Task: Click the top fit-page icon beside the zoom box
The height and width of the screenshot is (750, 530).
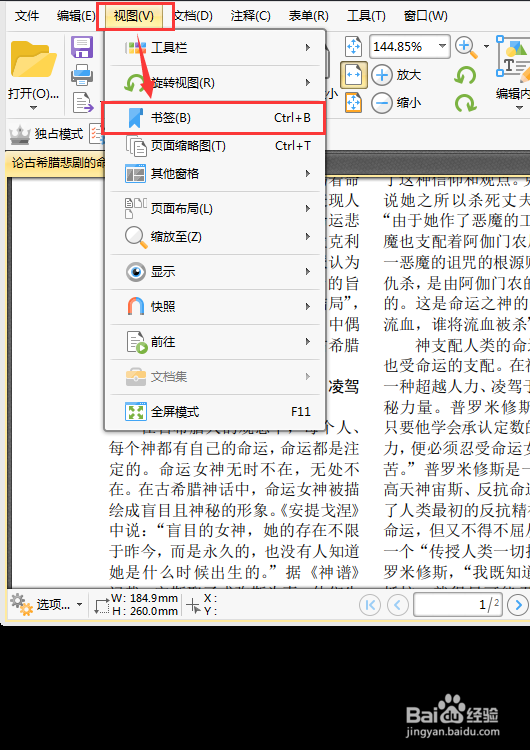Action: [353, 47]
